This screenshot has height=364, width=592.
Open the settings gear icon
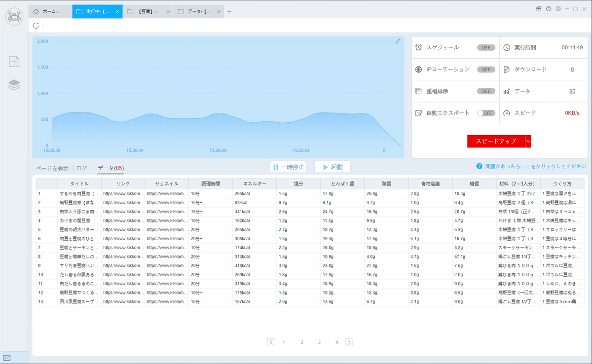pos(558,9)
